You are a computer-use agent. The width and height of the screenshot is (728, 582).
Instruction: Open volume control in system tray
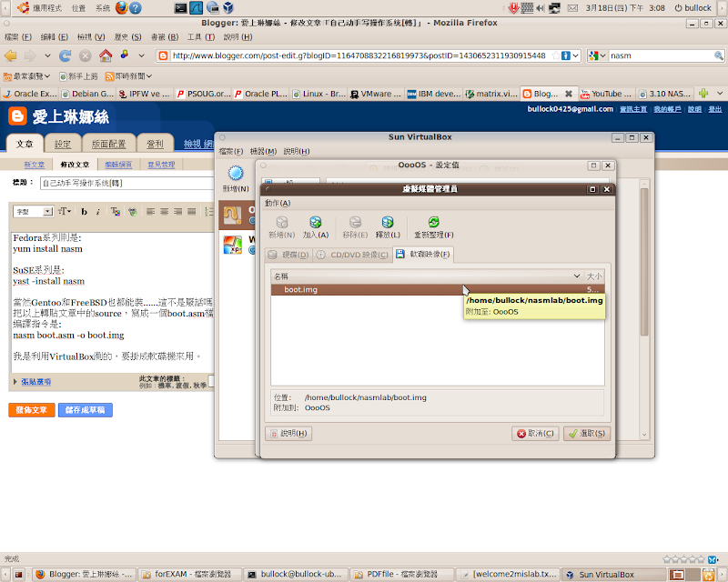[540, 8]
